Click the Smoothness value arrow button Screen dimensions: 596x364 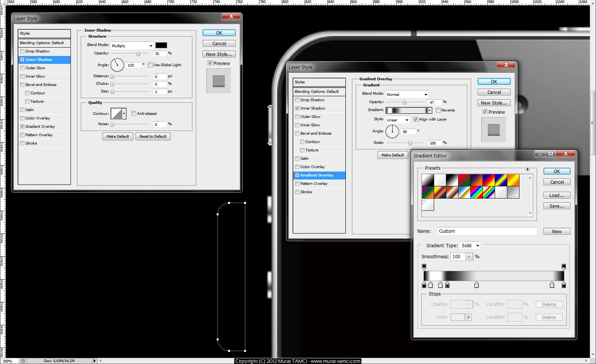(x=469, y=257)
